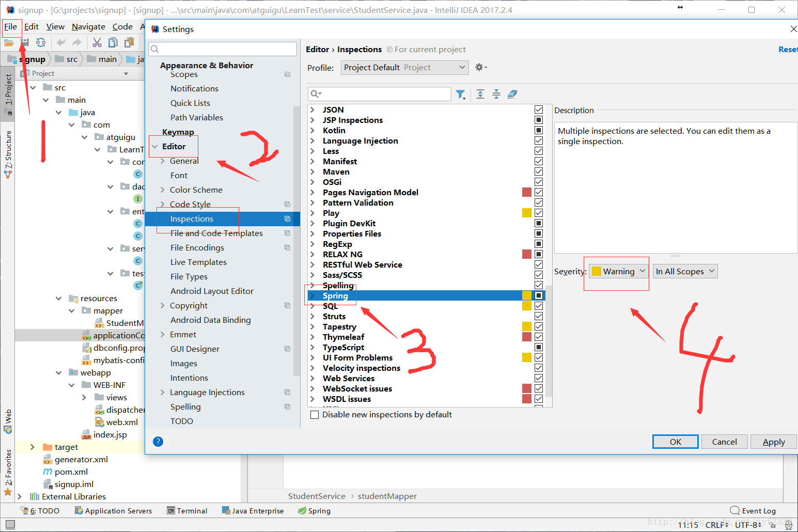Open the Java Enterprise tool window
The width and height of the screenshot is (798, 532).
coord(253,511)
